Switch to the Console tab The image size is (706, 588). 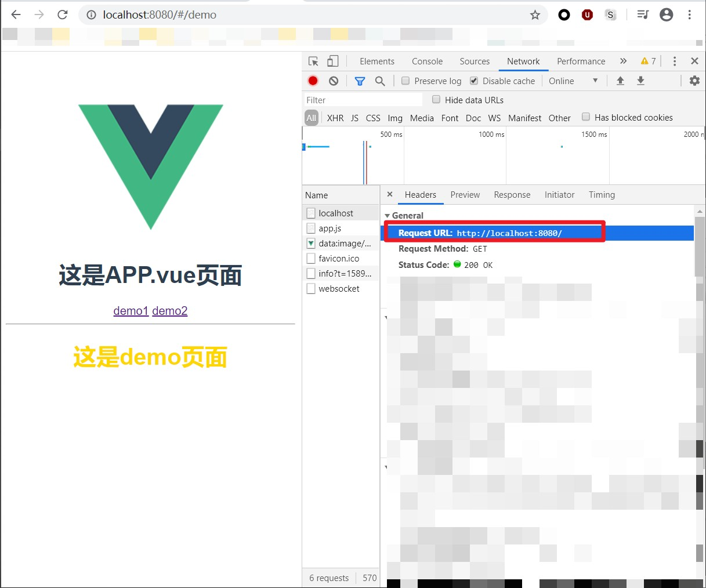pos(427,61)
